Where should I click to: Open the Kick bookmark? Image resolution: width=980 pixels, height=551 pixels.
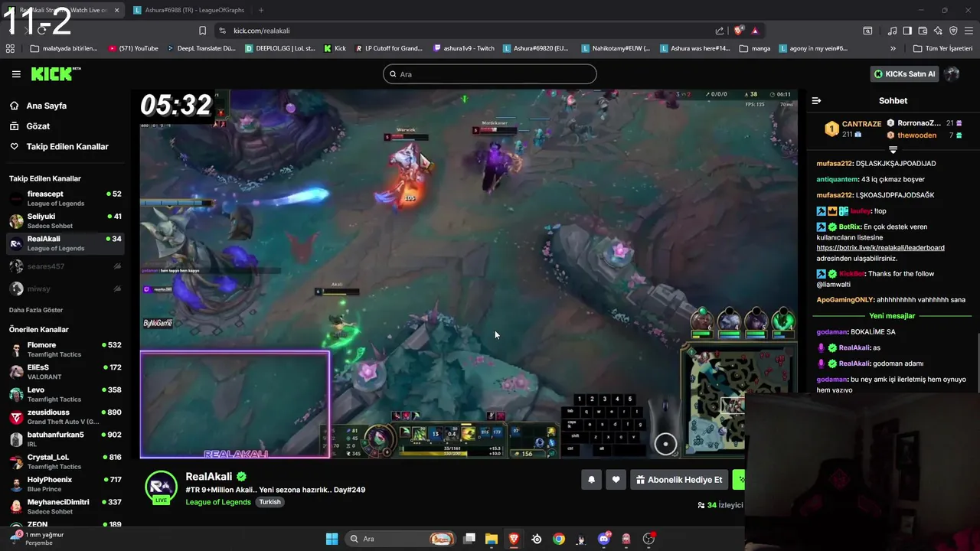point(335,48)
